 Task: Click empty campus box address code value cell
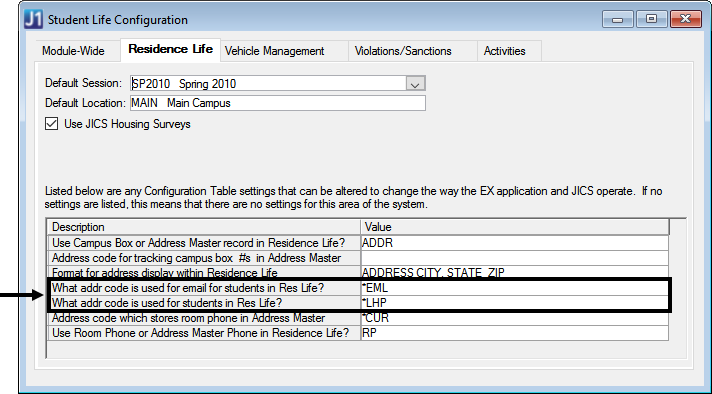click(514, 258)
